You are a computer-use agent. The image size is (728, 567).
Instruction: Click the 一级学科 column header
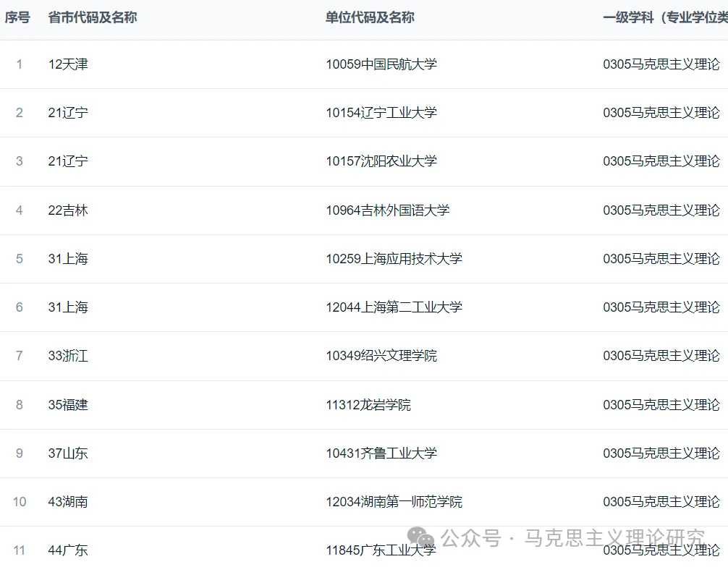(665, 17)
